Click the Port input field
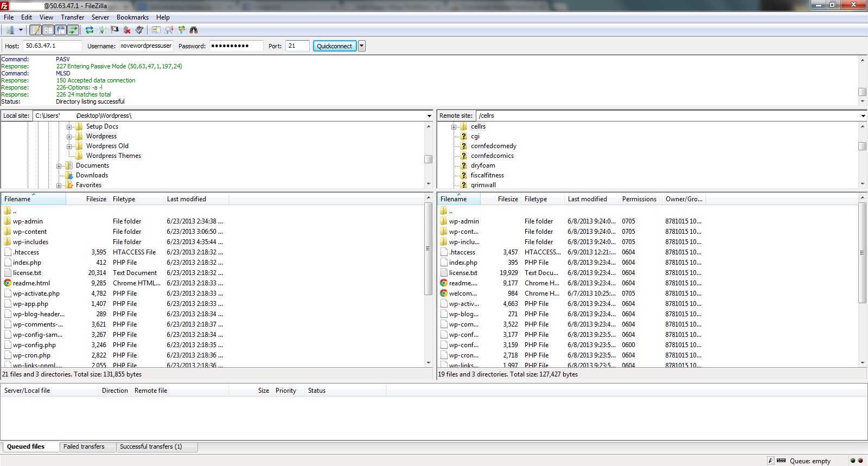The image size is (868, 466). pyautogui.click(x=298, y=46)
